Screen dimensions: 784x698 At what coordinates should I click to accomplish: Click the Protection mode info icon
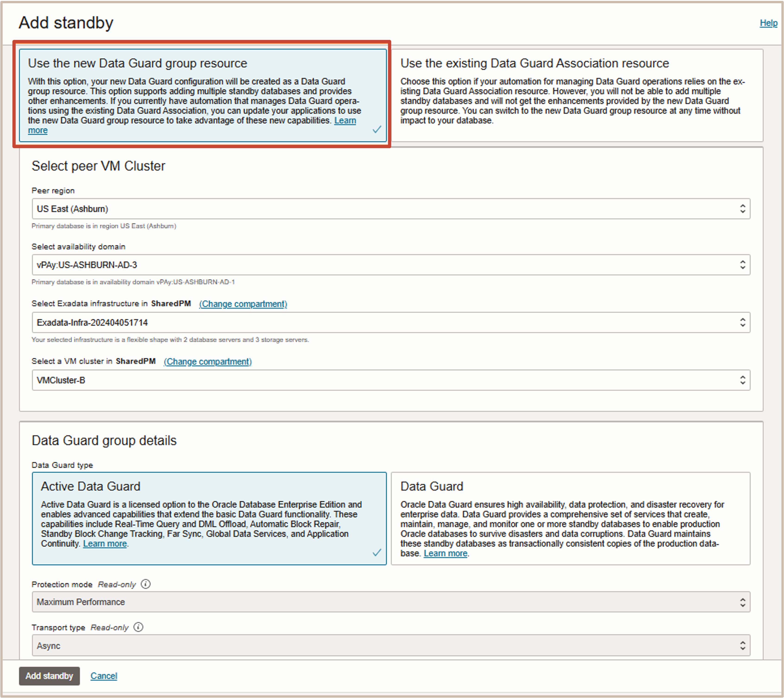click(x=146, y=584)
